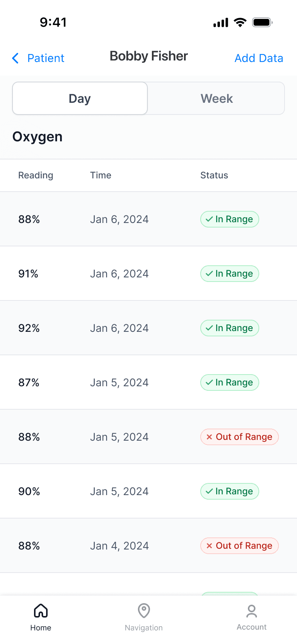Go back to Patient screen
297x644 pixels.
pos(46,58)
